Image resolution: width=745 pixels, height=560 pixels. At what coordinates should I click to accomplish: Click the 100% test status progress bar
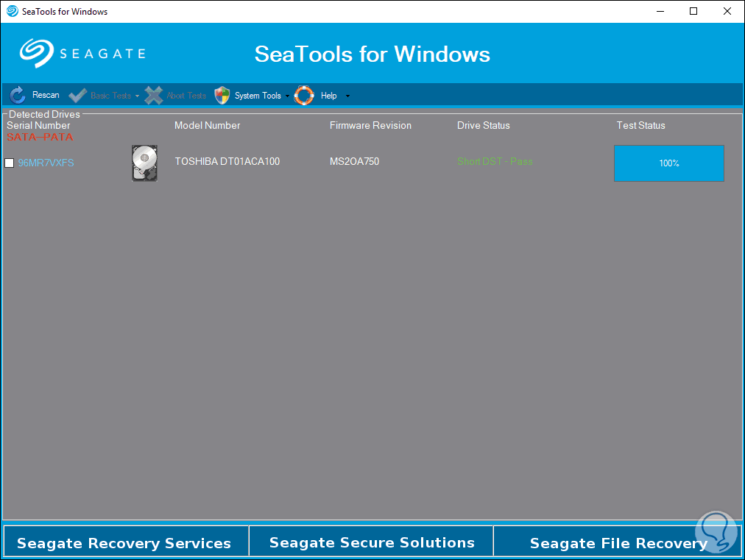coord(669,163)
